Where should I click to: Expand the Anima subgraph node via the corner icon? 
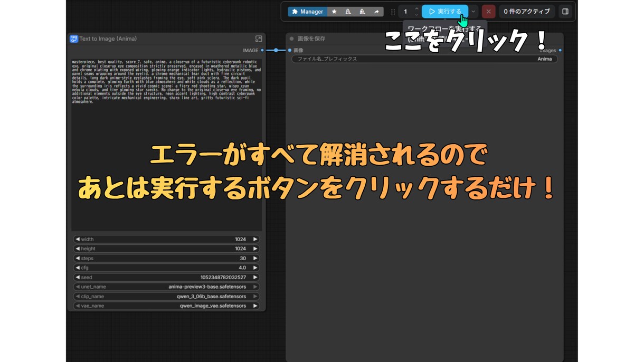[259, 39]
